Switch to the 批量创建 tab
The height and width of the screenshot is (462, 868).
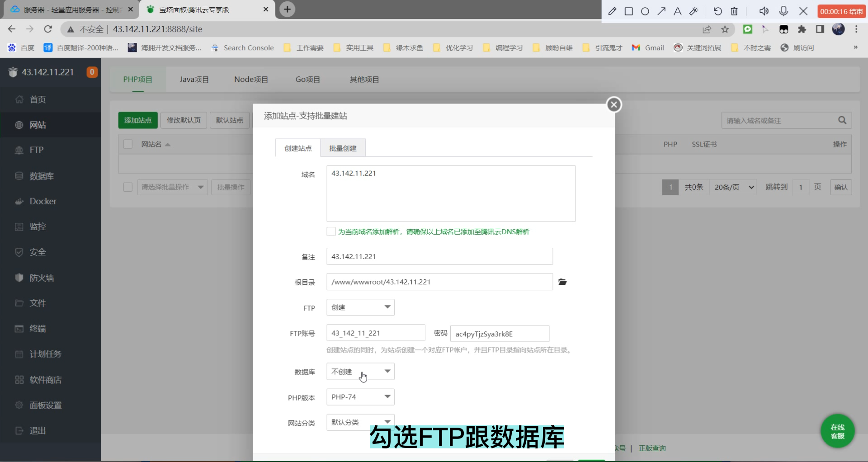tap(343, 148)
